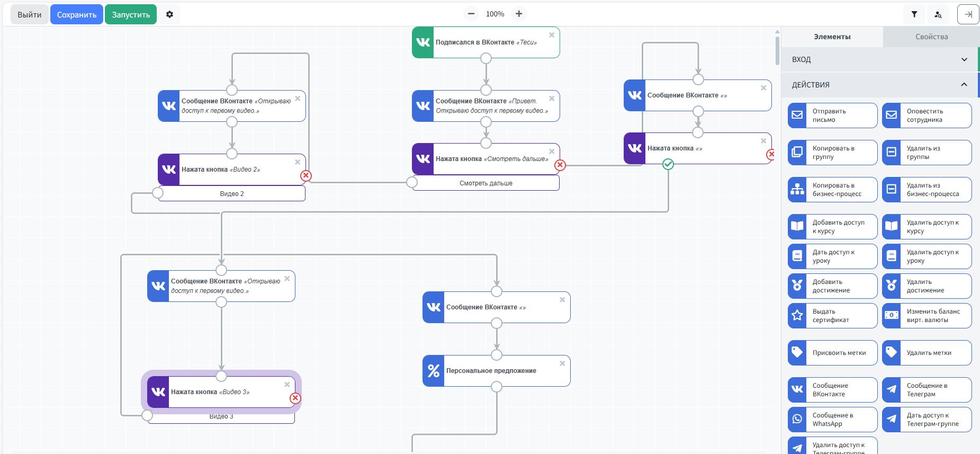Add the 'Выдать сертификат' star action
This screenshot has width=980, height=454.
832,316
